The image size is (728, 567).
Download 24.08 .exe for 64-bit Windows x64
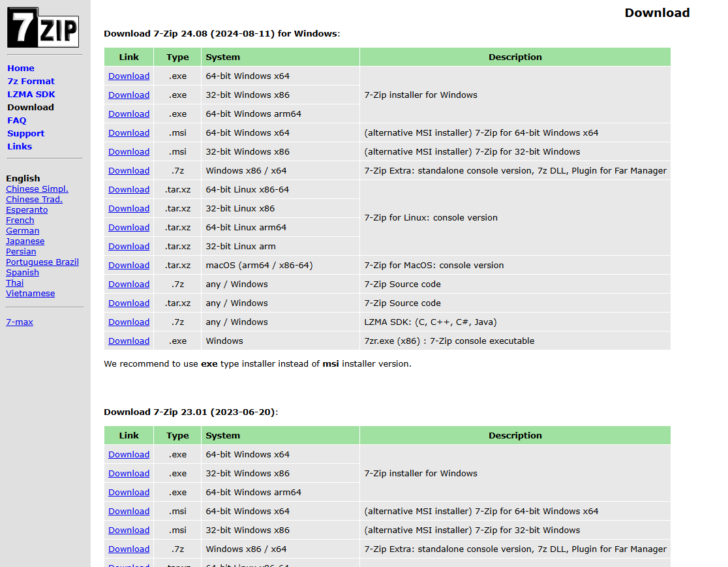click(x=129, y=76)
